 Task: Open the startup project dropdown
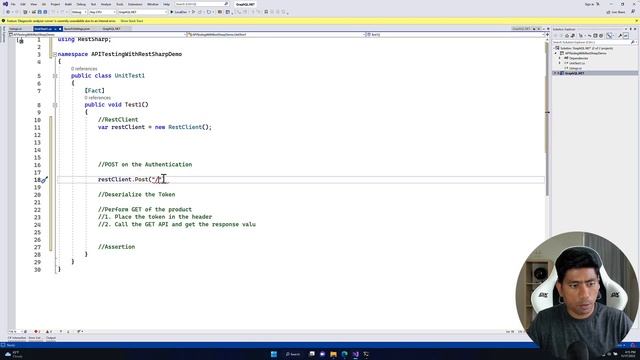[143, 12]
